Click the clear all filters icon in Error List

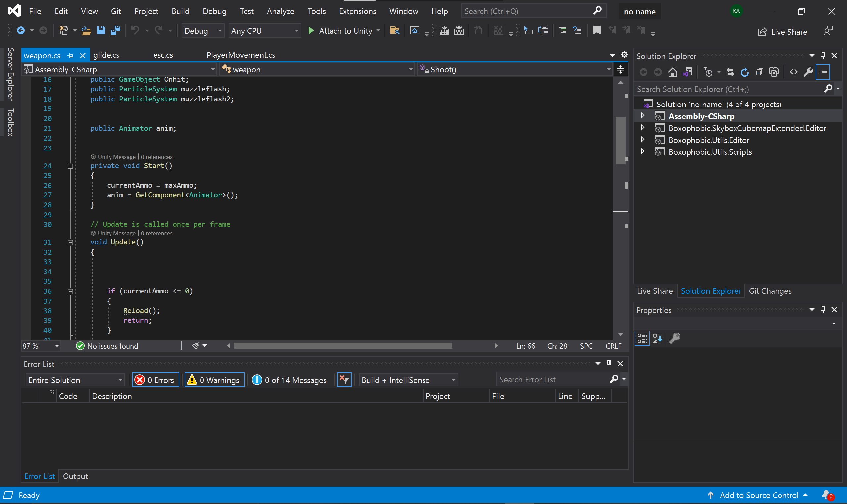coord(344,380)
